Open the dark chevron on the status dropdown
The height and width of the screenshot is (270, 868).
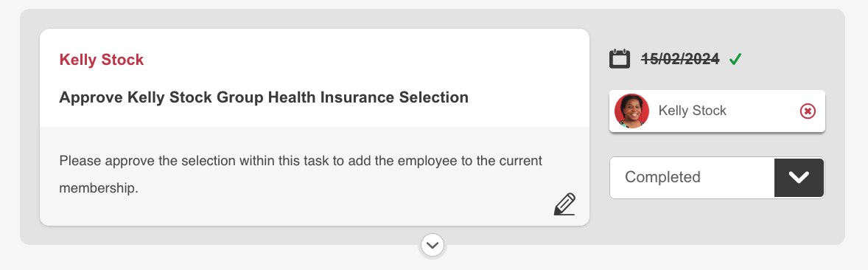[x=799, y=177]
